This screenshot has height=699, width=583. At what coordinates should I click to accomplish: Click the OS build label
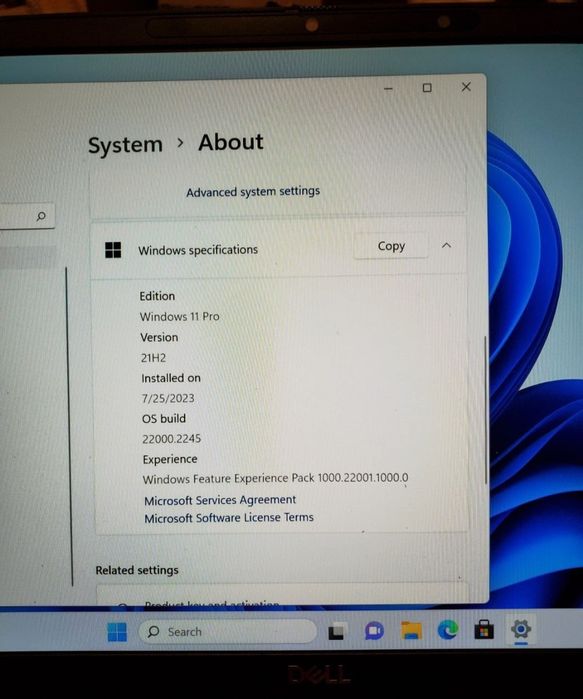tap(164, 419)
